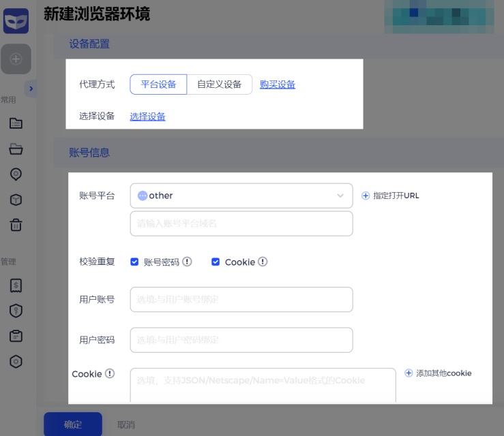The width and height of the screenshot is (504, 436).
Task: Open the location pin icon in sidebar
Action: coord(16,174)
